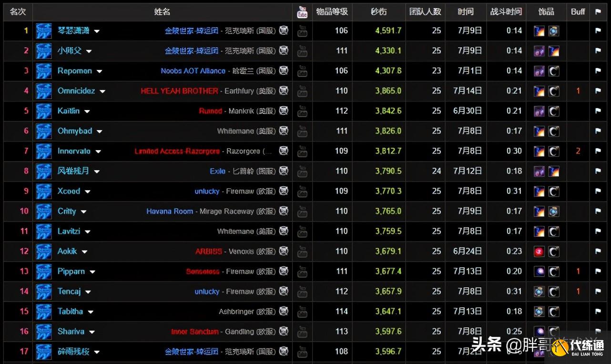
Task: Click the flag icon in Repomen's row
Action: pos(598,71)
